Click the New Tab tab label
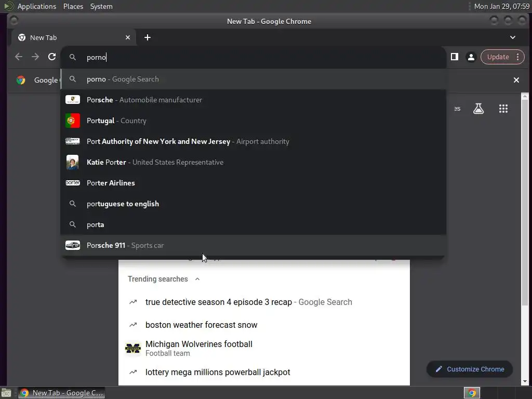This screenshot has width=532, height=399. (44, 37)
